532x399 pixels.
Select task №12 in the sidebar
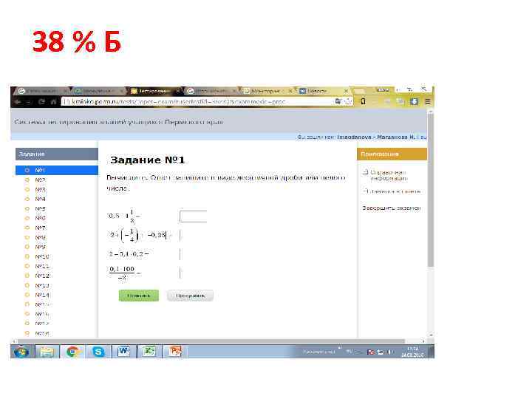(41, 276)
